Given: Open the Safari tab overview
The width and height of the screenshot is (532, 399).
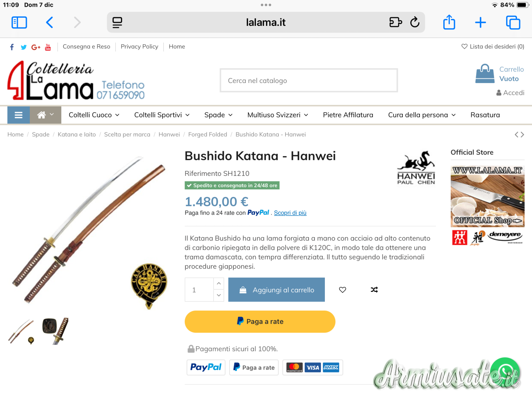Looking at the screenshot, I should click(513, 23).
